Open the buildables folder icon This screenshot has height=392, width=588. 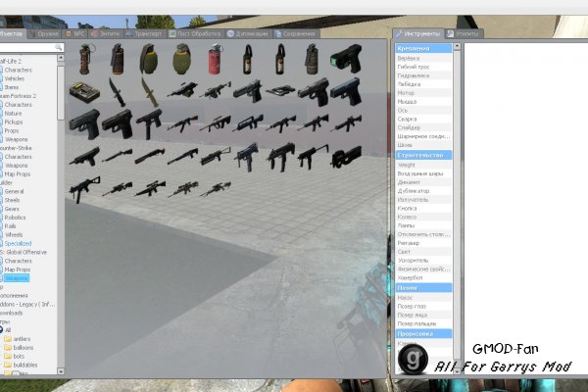pos(8,365)
